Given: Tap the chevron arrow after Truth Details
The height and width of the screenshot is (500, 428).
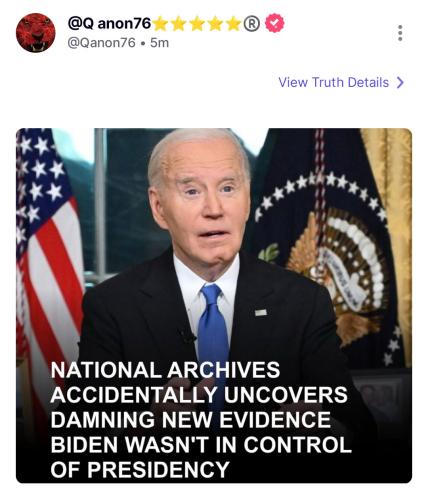Looking at the screenshot, I should [400, 82].
